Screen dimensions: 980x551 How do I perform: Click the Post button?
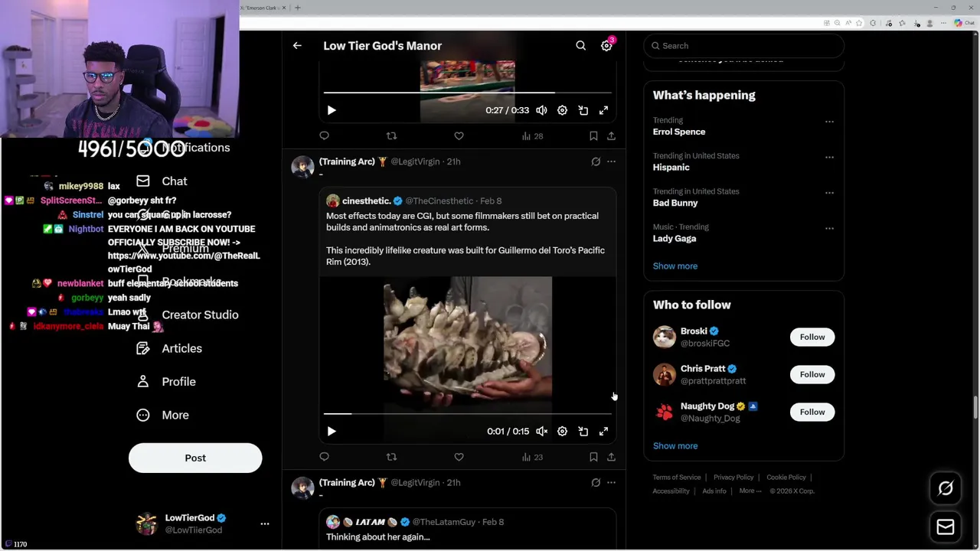click(x=195, y=458)
